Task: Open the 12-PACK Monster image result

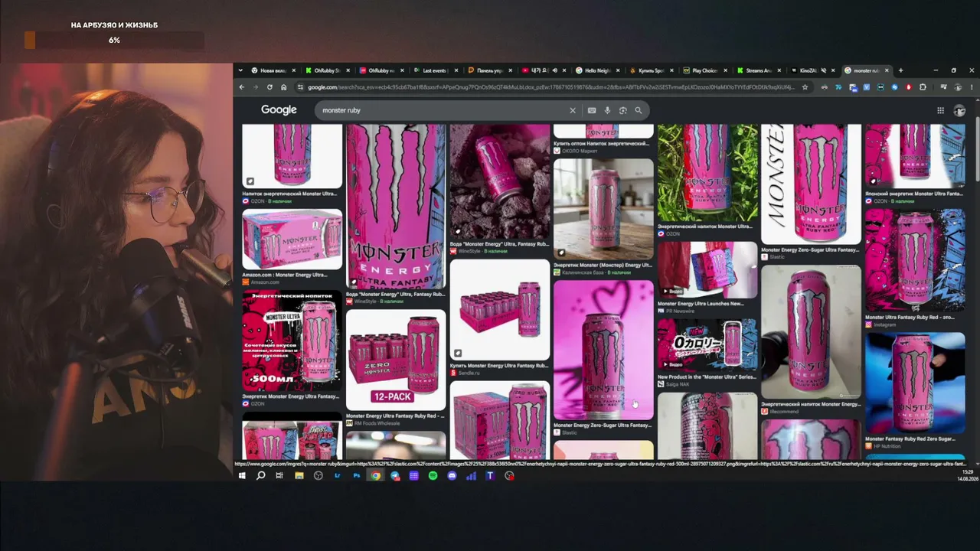Action: click(x=396, y=360)
